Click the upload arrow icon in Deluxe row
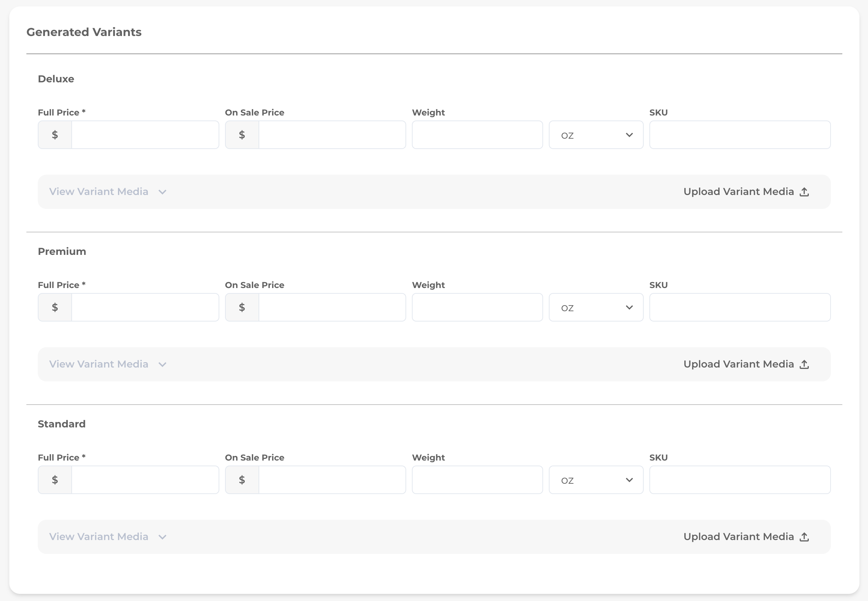Screen dimensions: 868x601 pos(804,192)
